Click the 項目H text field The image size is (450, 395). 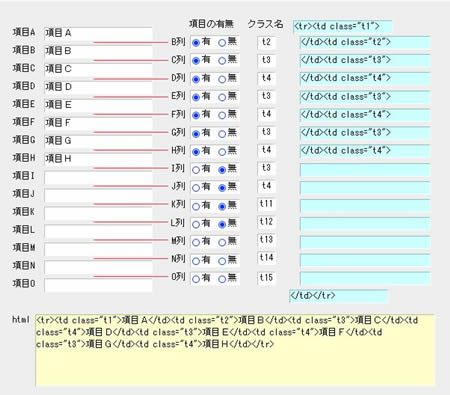click(98, 159)
